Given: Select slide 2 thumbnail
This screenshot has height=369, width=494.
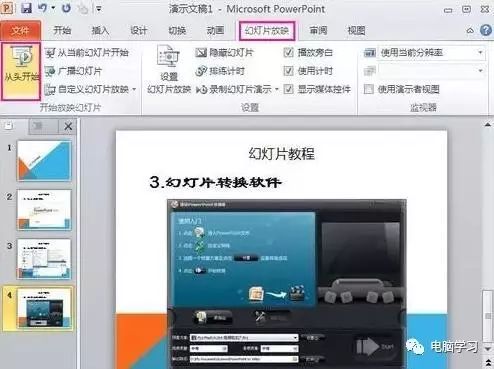Looking at the screenshot, I should [x=44, y=210].
